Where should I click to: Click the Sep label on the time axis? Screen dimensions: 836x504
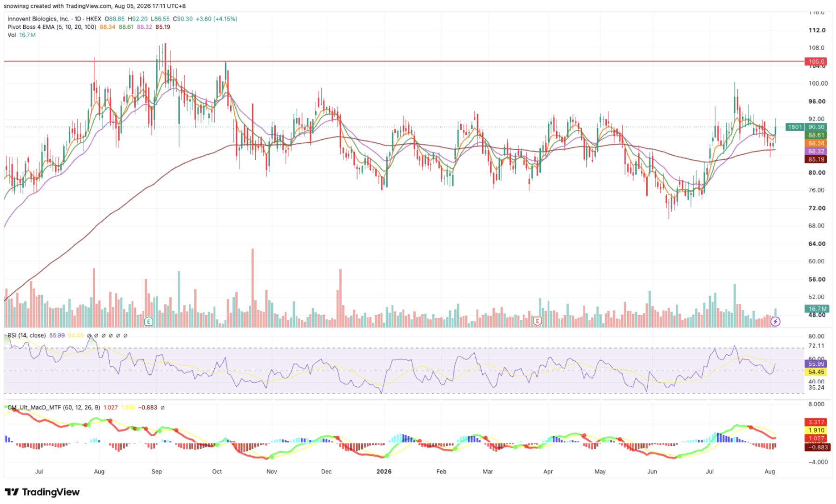coord(157,471)
